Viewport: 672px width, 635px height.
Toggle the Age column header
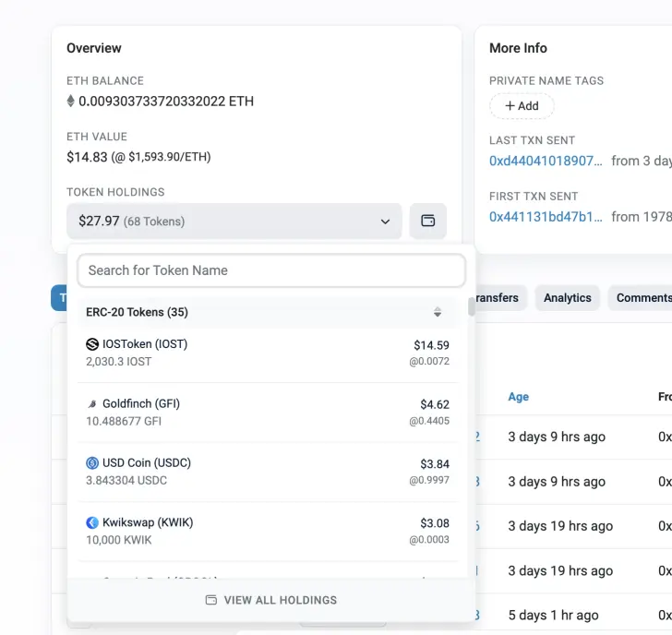pyautogui.click(x=518, y=397)
